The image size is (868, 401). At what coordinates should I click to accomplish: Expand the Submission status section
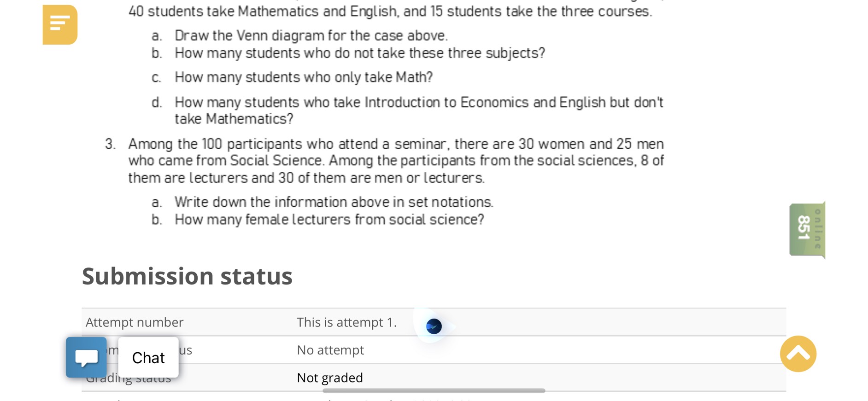click(187, 276)
